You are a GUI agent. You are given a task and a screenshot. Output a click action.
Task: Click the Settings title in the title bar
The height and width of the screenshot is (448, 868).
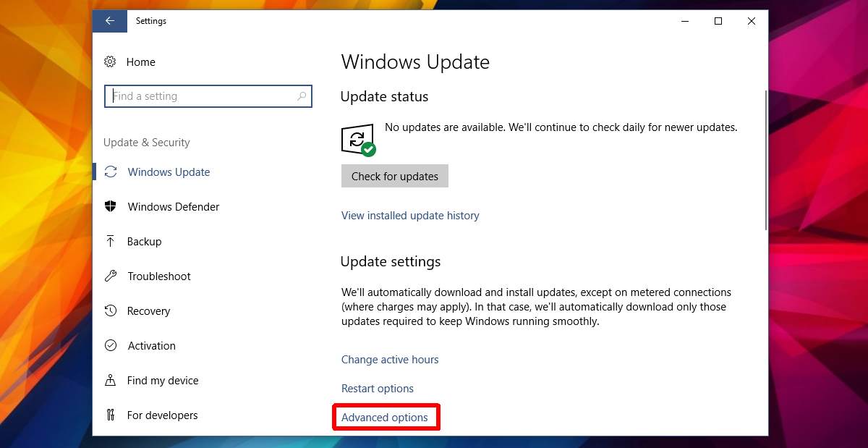[x=151, y=21]
